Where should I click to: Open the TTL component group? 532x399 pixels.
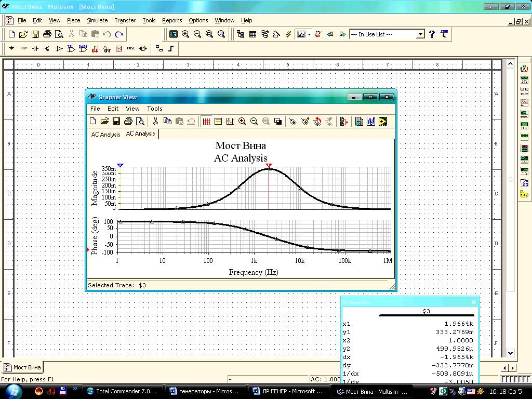[71, 48]
